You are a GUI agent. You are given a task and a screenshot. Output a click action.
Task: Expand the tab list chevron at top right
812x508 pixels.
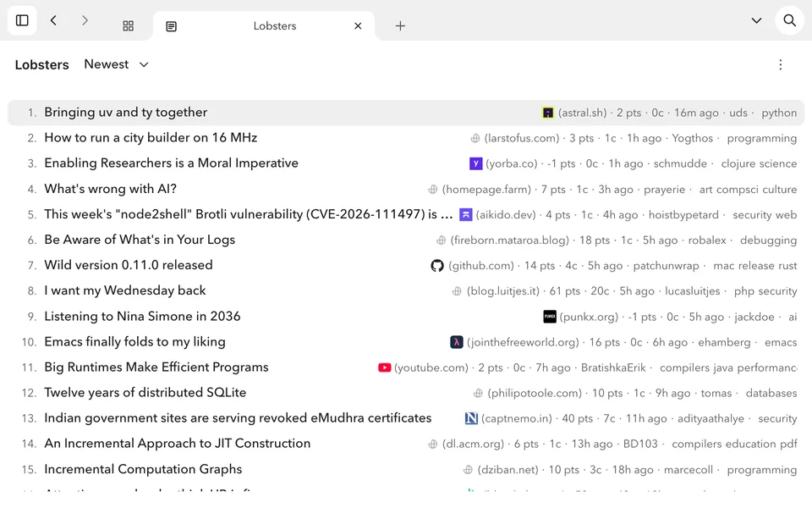(x=756, y=20)
